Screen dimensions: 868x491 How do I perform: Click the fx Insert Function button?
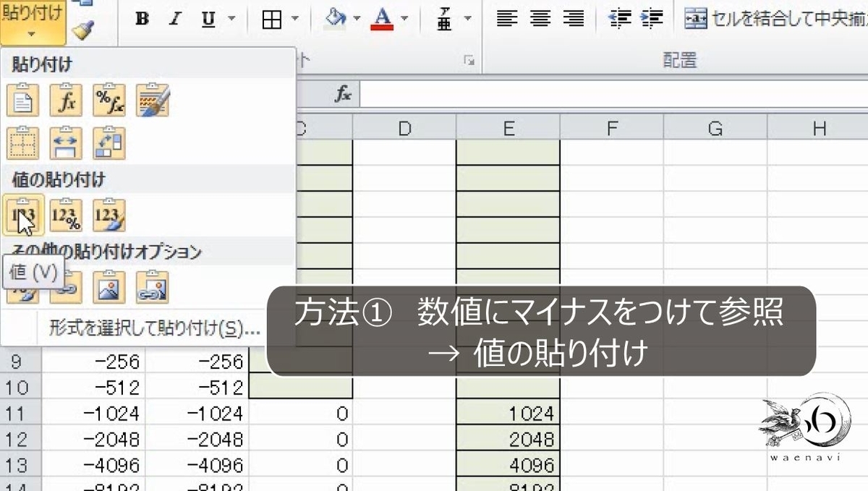[x=344, y=95]
